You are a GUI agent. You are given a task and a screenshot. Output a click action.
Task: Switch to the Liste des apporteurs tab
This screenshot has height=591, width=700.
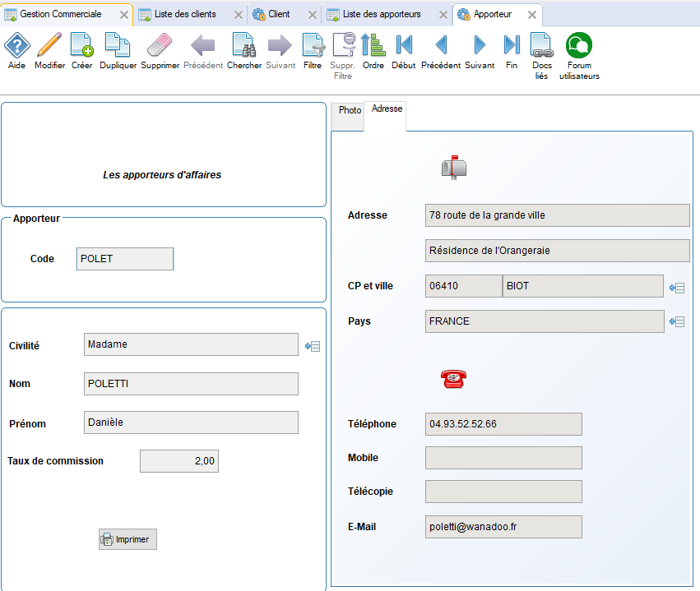[382, 14]
